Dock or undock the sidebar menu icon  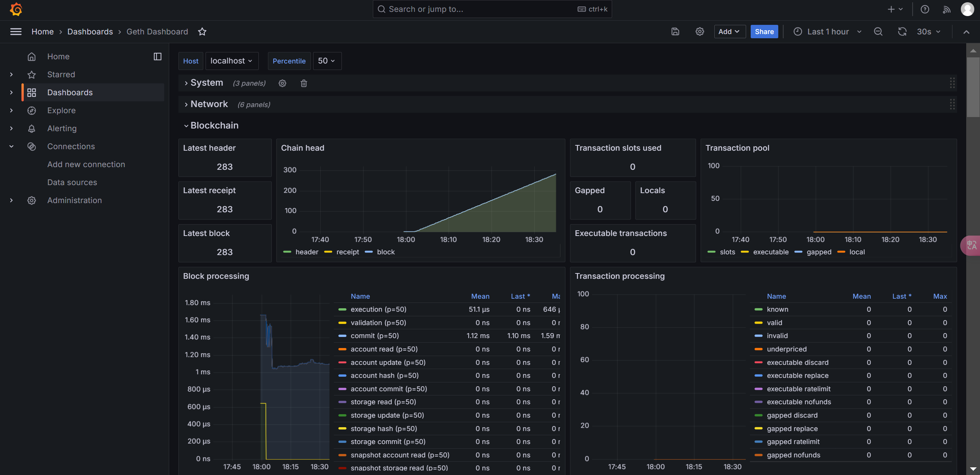(158, 57)
